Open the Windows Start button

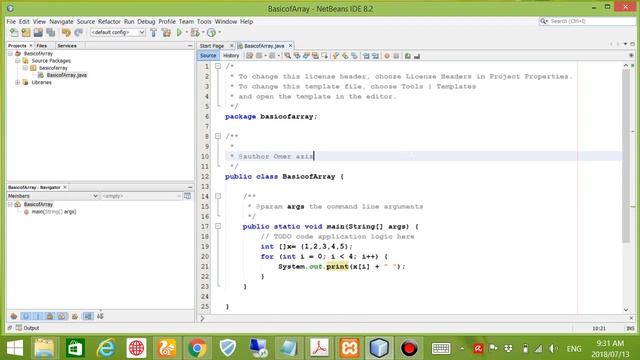[15, 348]
